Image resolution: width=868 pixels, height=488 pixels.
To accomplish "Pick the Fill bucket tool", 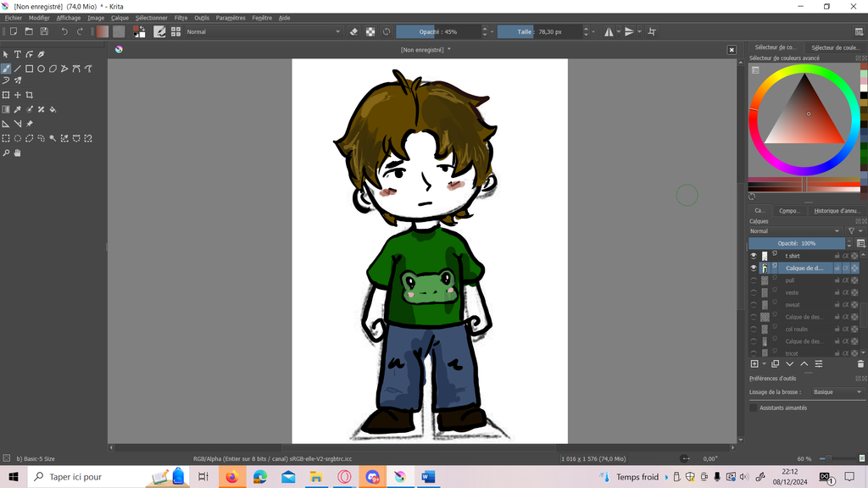I will click(53, 109).
